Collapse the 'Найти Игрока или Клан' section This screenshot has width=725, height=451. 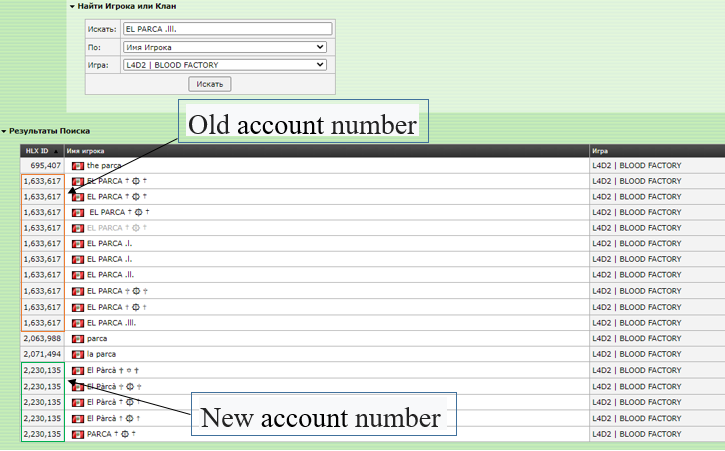click(72, 7)
